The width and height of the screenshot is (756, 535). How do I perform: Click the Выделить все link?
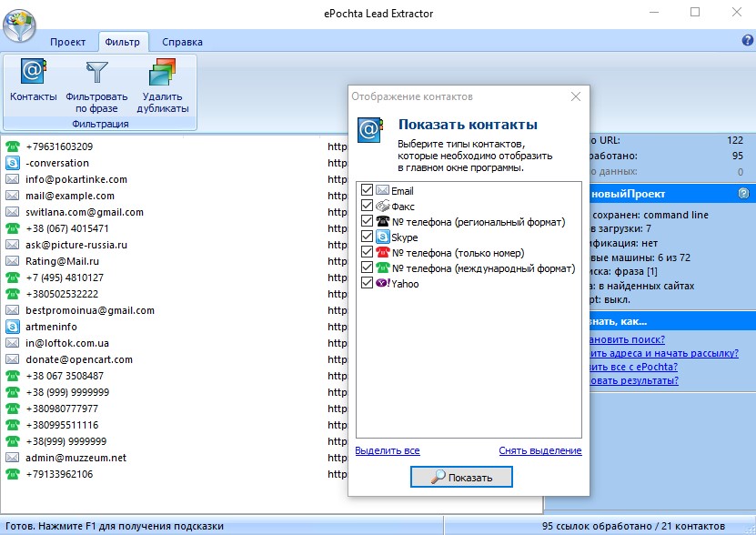[x=388, y=450]
